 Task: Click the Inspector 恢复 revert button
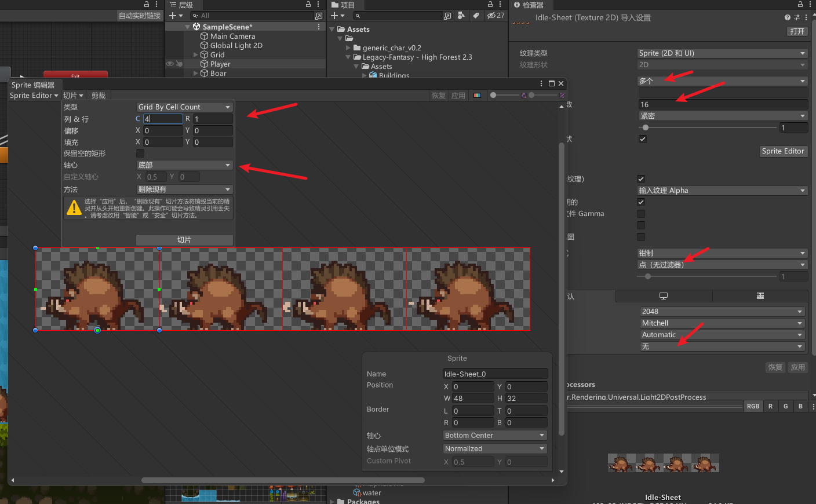coord(775,367)
